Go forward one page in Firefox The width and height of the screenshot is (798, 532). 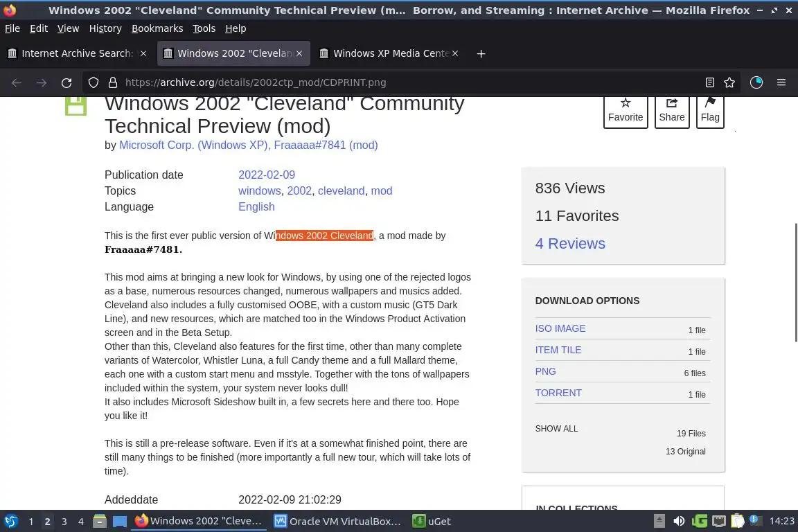(x=42, y=82)
